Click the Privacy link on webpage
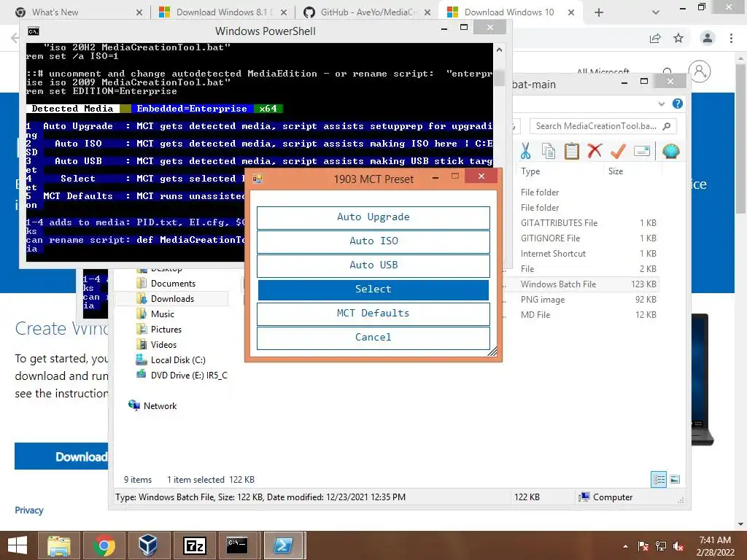 [x=29, y=510]
